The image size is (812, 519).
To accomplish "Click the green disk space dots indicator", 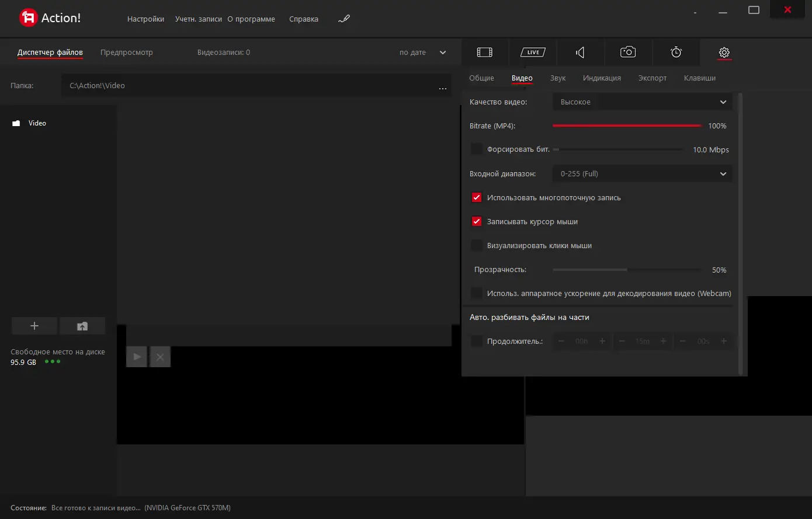I will pyautogui.click(x=53, y=361).
